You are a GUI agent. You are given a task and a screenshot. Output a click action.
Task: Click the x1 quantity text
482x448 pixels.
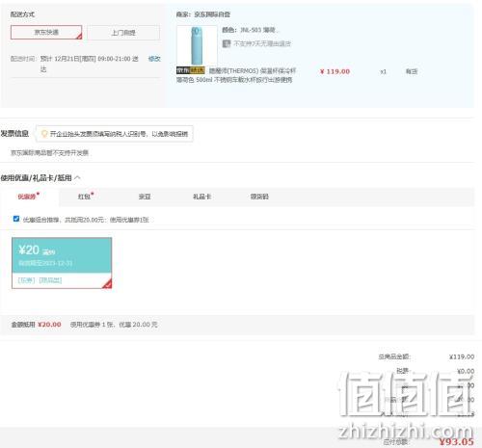[383, 71]
